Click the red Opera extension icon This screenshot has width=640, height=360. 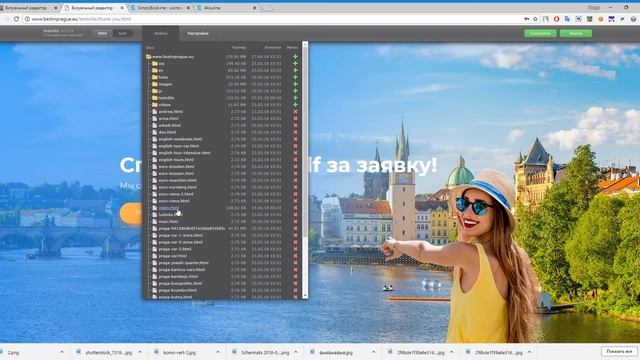click(556, 19)
